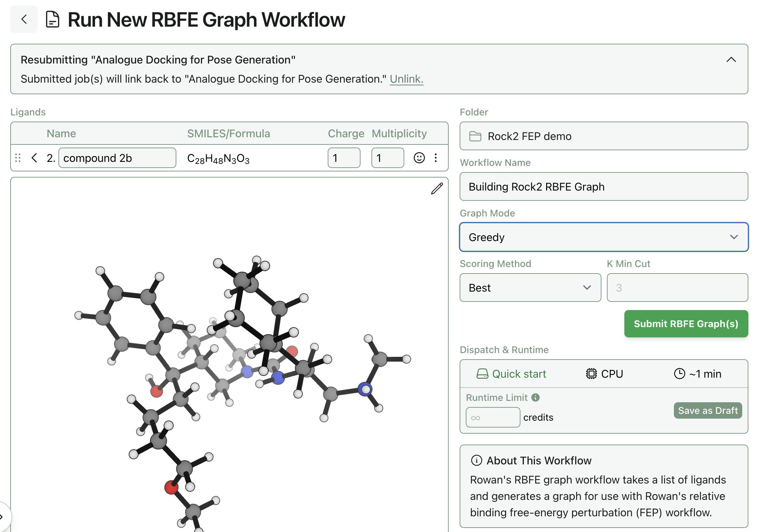Viewport: 760px width, 532px height.
Task: Click Save as Draft
Action: pos(707,410)
